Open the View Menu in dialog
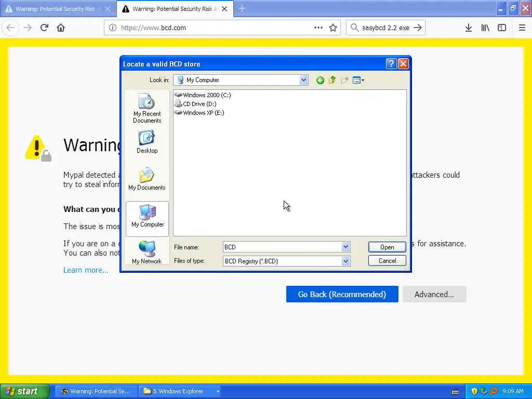 (358, 81)
